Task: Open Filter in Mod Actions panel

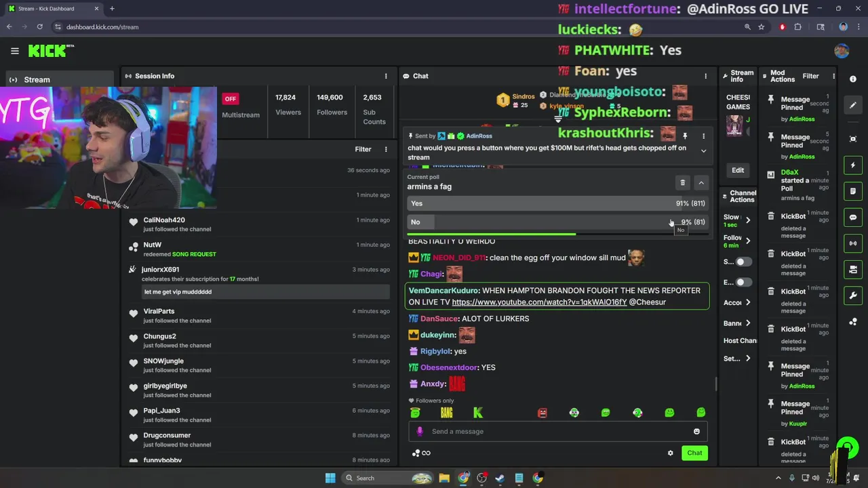Action: (810, 76)
